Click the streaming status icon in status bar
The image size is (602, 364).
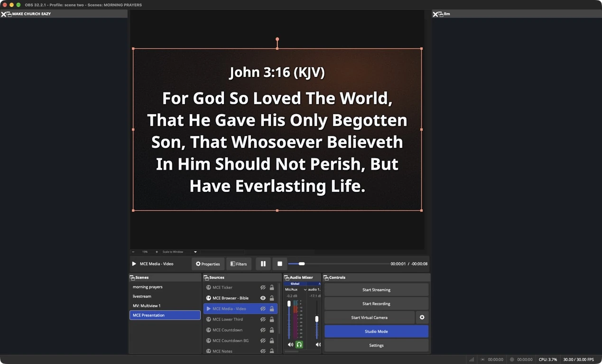point(482,360)
